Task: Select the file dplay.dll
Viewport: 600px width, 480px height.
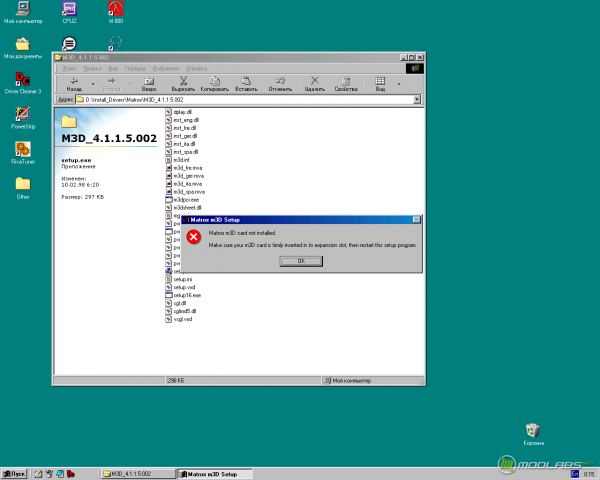Action: coord(178,112)
